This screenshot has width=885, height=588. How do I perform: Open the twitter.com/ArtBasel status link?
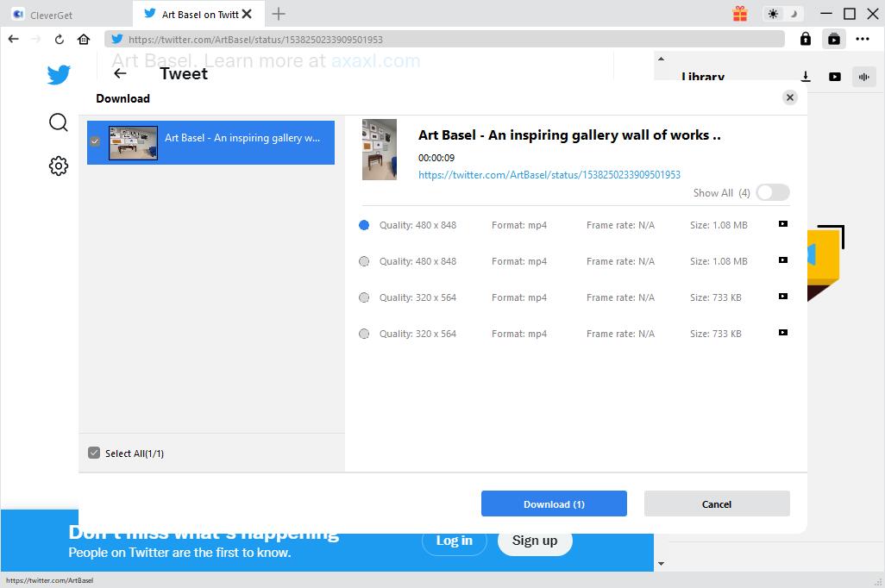click(x=549, y=175)
